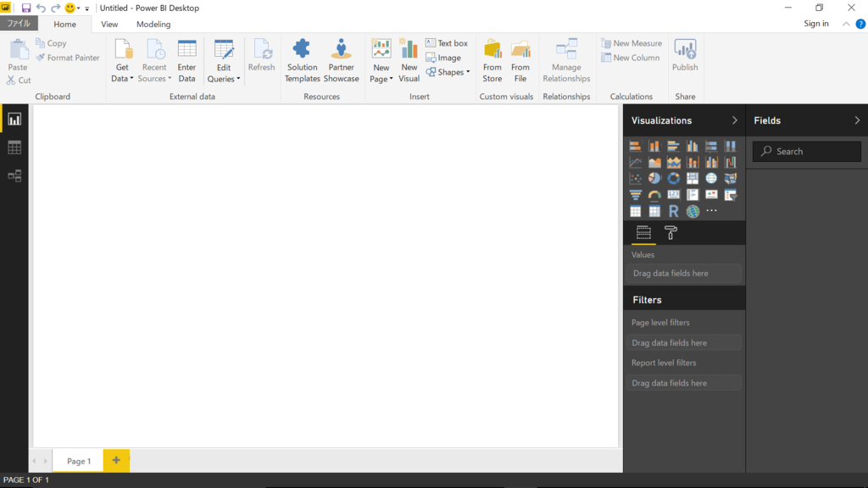Image resolution: width=868 pixels, height=488 pixels.
Task: Select the Pie chart visual
Action: pyautogui.click(x=654, y=178)
